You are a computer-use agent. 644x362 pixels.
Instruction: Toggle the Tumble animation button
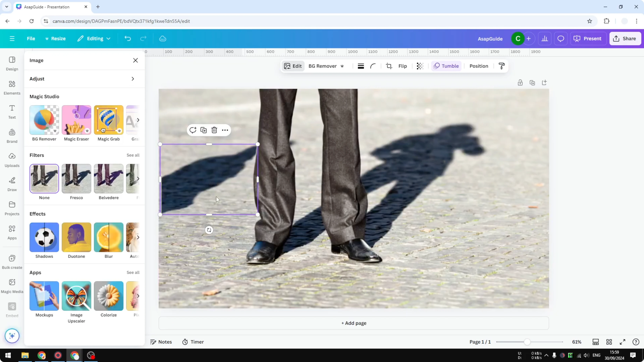pos(446,66)
